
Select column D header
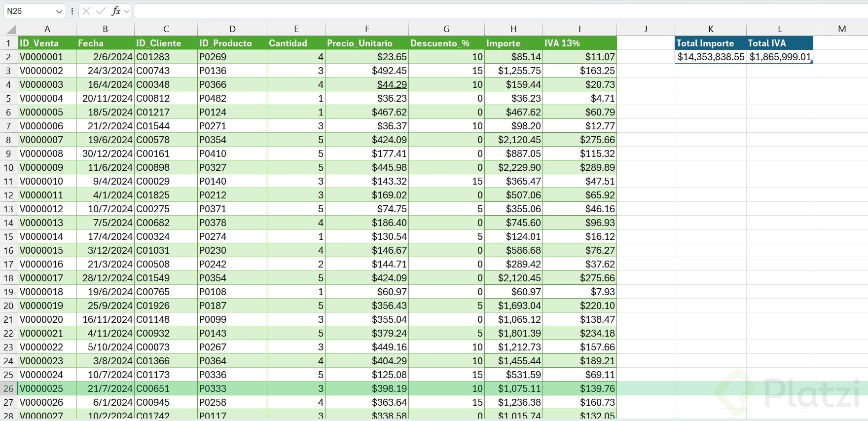[x=232, y=29]
